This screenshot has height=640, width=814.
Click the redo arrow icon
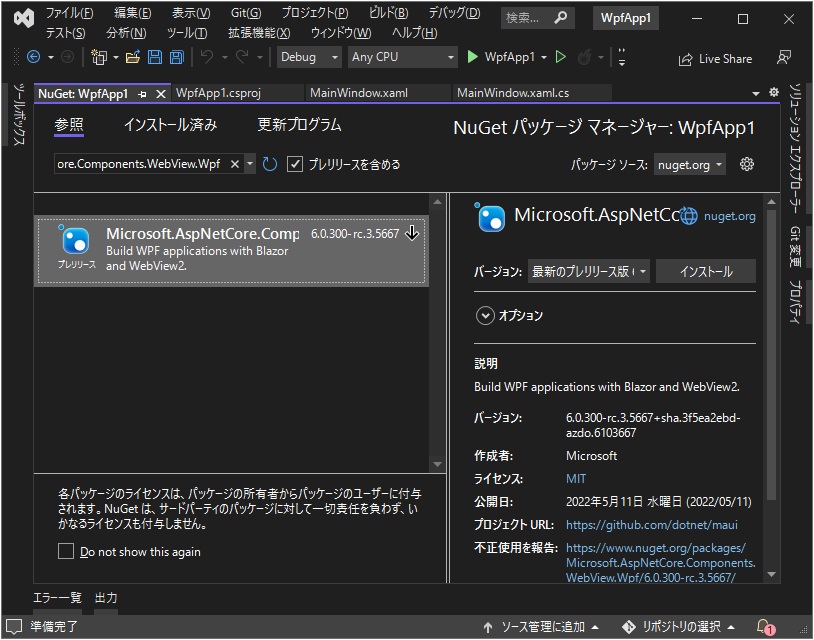point(242,57)
